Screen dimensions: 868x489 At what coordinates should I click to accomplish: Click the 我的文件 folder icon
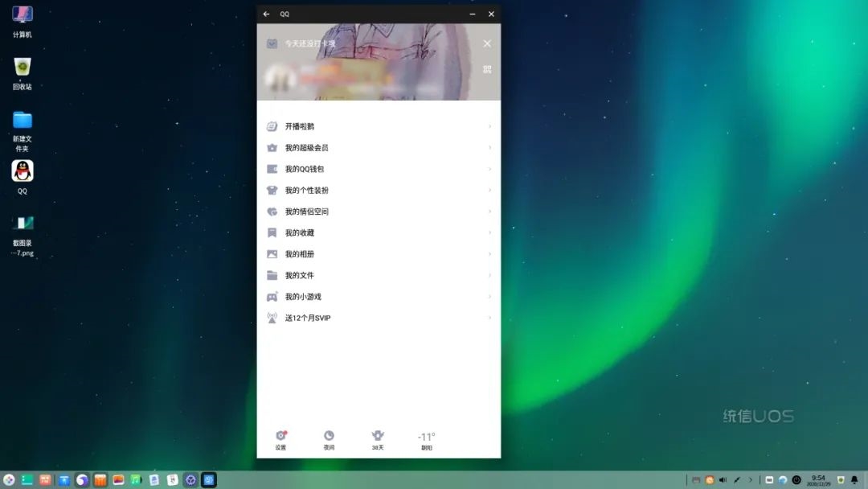(x=272, y=275)
